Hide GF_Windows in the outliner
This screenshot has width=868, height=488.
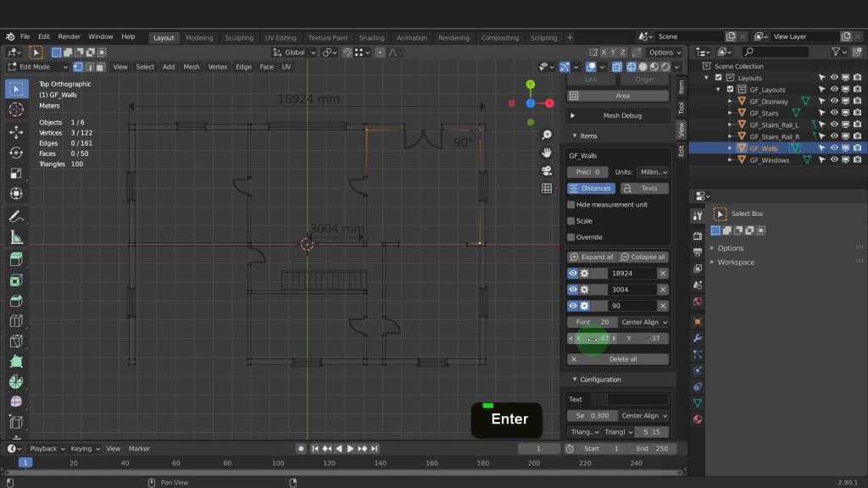[834, 160]
